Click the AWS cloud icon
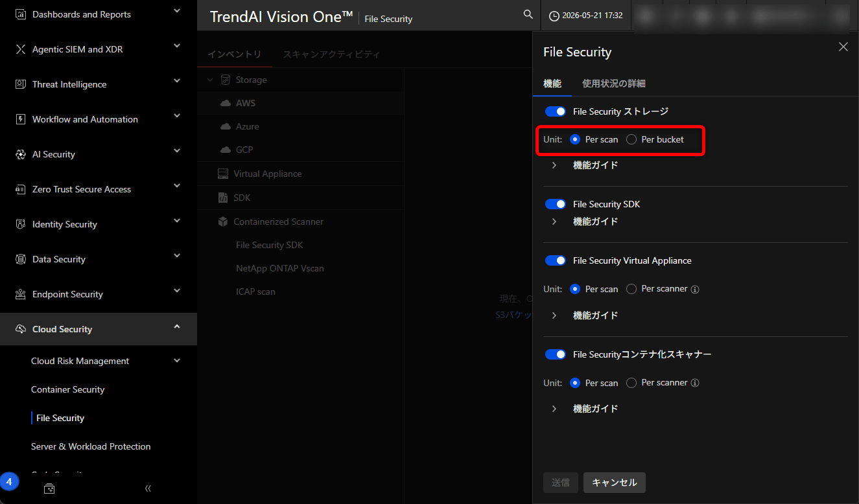 coord(226,103)
